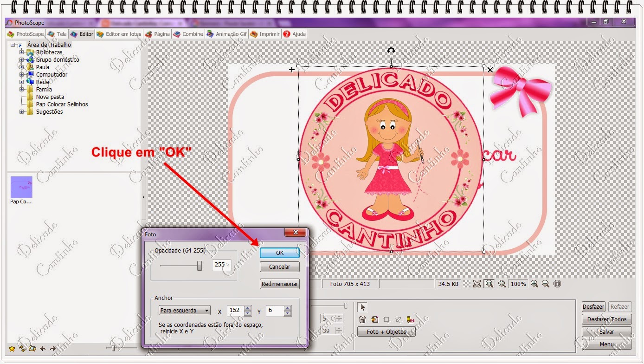
Task: Click the yellow star favorites icon
Action: [12, 349]
